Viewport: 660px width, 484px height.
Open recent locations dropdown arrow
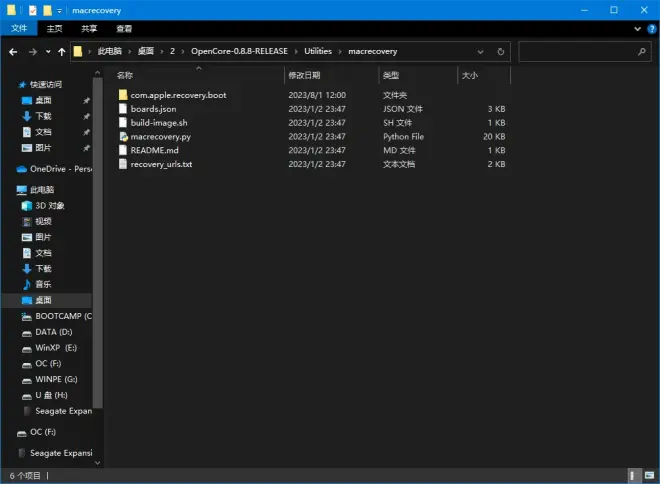pyautogui.click(x=48, y=52)
